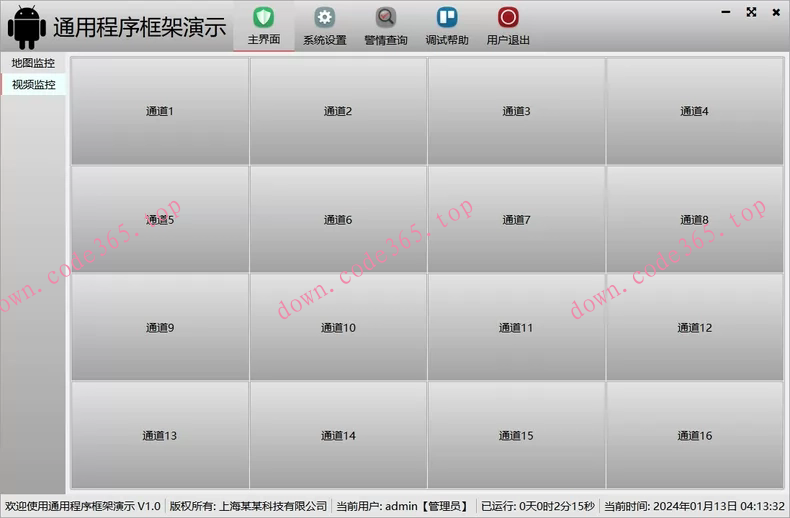The image size is (790, 518).
Task: Click the 当前时间 clock status text
Action: pyautogui.click(x=694, y=506)
